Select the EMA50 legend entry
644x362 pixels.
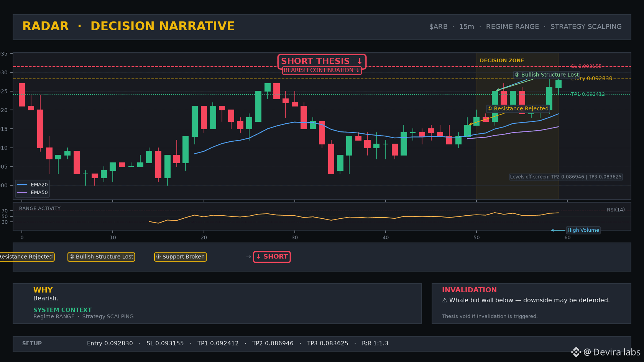click(33, 193)
